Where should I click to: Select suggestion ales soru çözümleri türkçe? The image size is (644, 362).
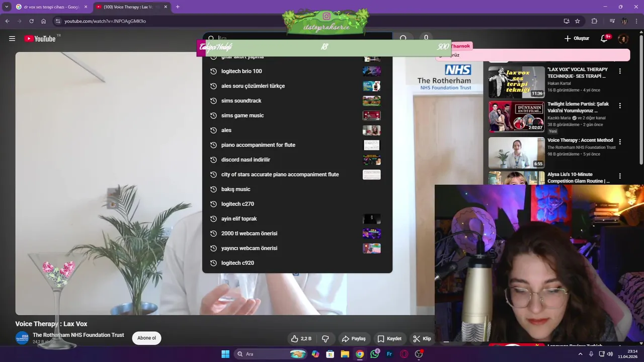click(297, 86)
